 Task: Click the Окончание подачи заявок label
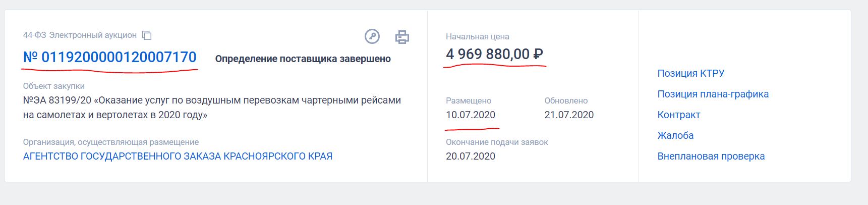click(497, 142)
